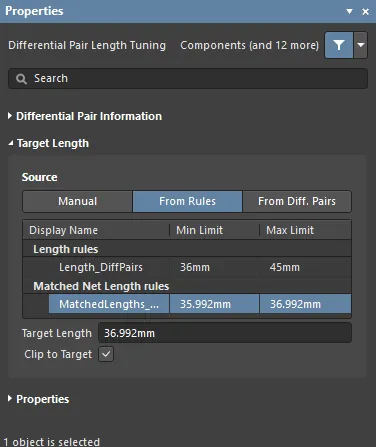Select From Diff. Pairs source option

tap(297, 201)
